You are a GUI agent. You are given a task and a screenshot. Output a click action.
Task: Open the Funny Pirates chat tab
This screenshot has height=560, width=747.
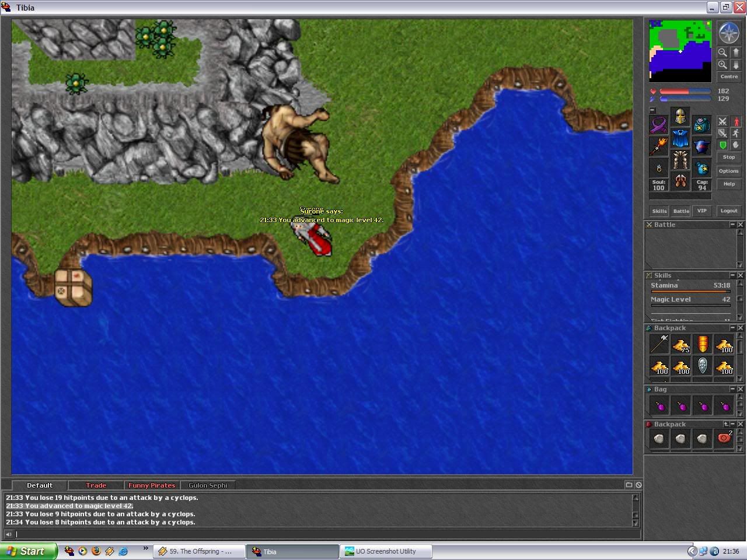pos(152,485)
